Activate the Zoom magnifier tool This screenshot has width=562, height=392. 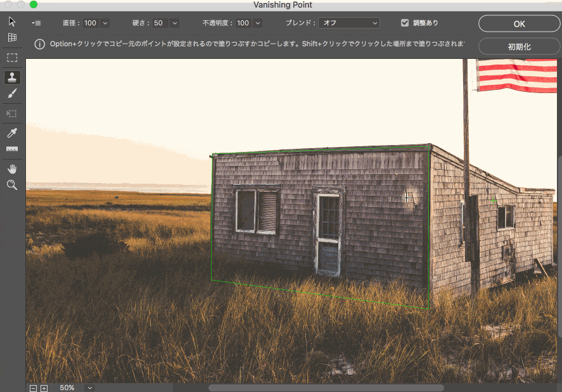pos(12,186)
